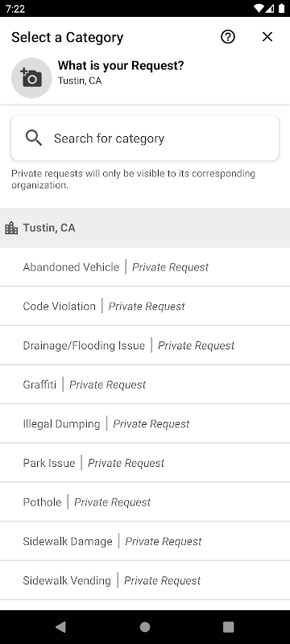Open recent apps with square button
Viewport: 290px width, 644px height.
pos(229,627)
